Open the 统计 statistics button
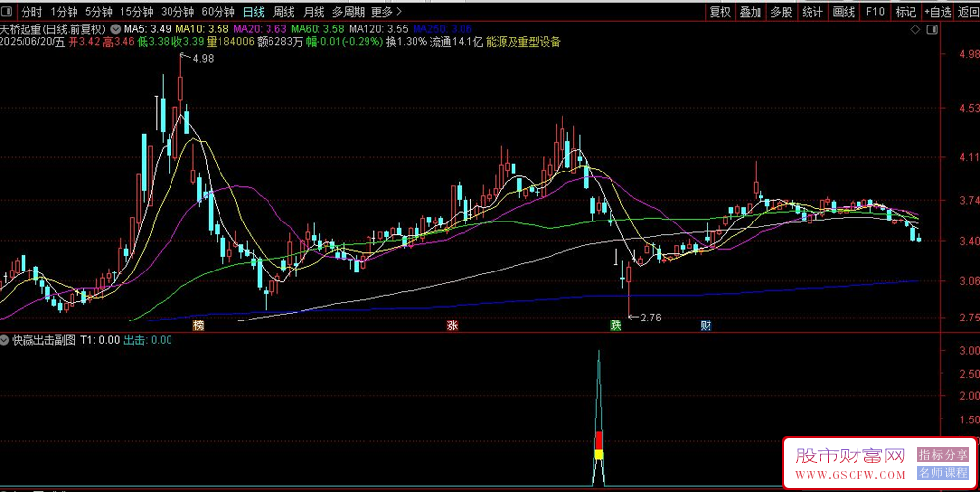 (812, 11)
